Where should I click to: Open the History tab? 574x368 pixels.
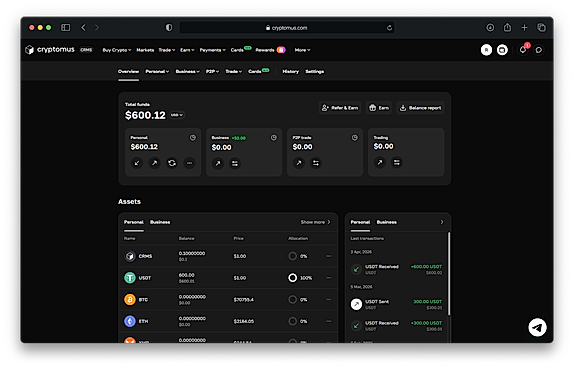[290, 71]
